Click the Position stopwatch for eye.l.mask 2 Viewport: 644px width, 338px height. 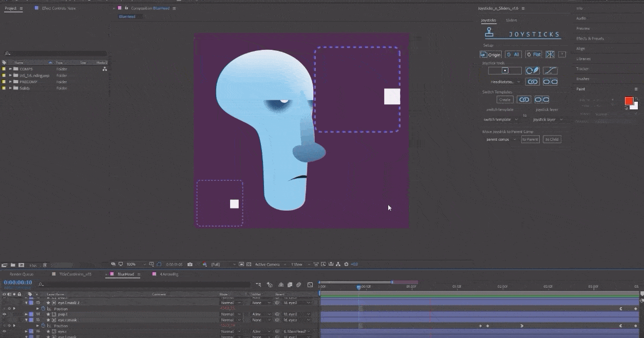[43, 309]
